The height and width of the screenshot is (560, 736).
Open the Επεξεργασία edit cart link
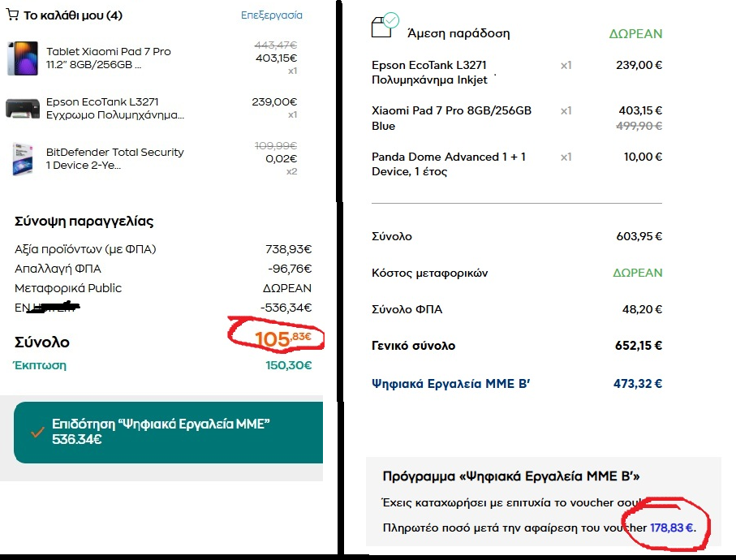pos(271,15)
